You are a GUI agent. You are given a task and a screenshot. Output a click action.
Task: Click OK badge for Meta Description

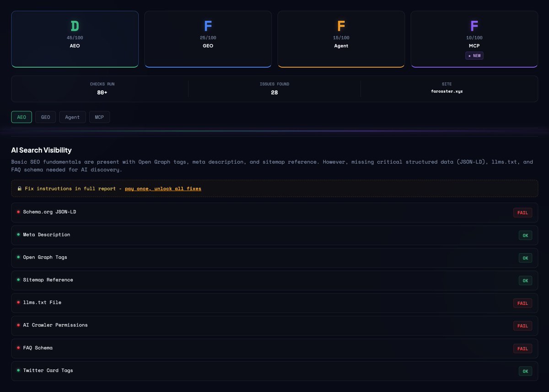(525, 236)
